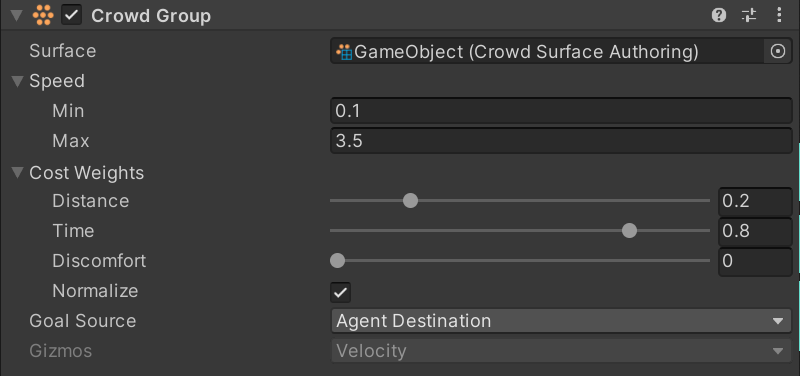Click the orange Crowd Group component icon
Viewport: 800px width, 376px height.
(x=43, y=15)
